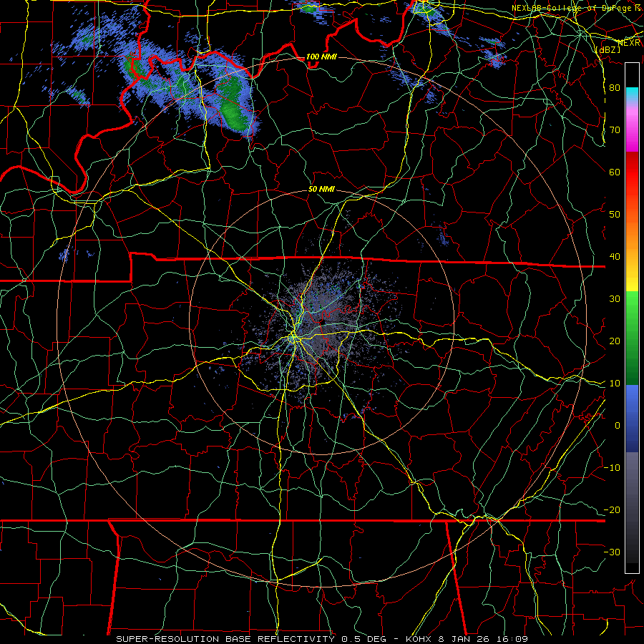Click the 70 value on the dBZ scale
Screen dimensions: 644x644
pyautogui.click(x=615, y=130)
